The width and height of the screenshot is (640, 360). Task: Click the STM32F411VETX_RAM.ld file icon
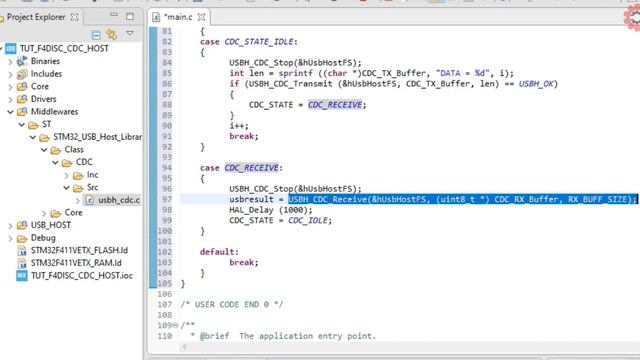(x=22, y=263)
